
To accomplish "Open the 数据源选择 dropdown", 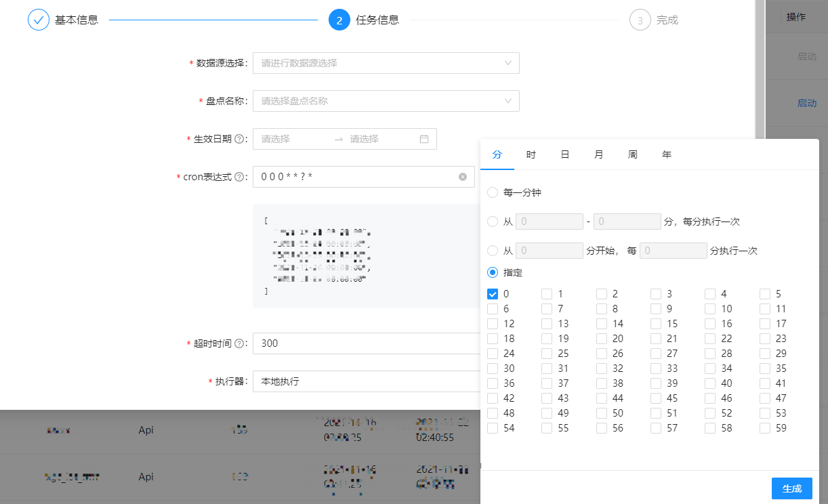I will pyautogui.click(x=386, y=63).
